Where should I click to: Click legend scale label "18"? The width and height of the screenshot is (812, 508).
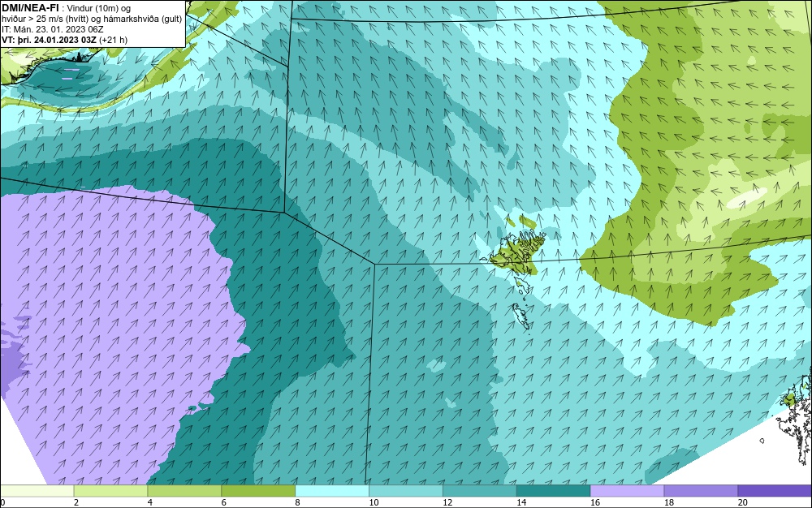[x=669, y=502]
